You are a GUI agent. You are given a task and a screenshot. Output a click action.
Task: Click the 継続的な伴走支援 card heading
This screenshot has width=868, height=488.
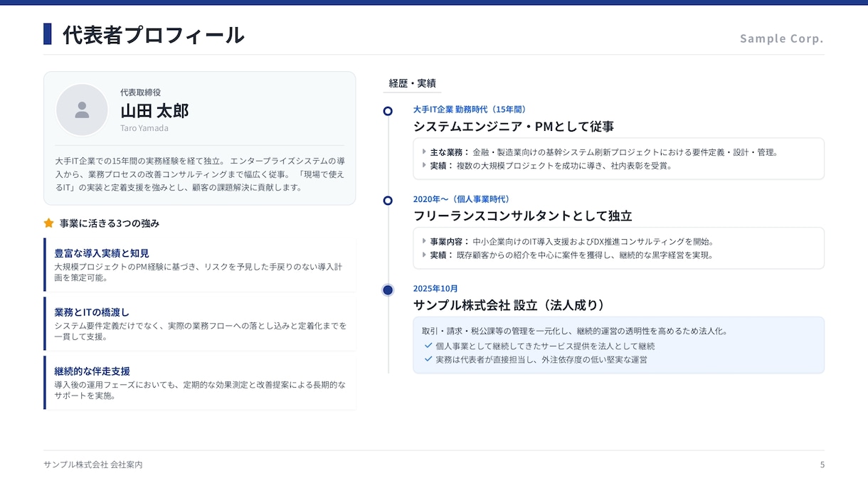[92, 371]
